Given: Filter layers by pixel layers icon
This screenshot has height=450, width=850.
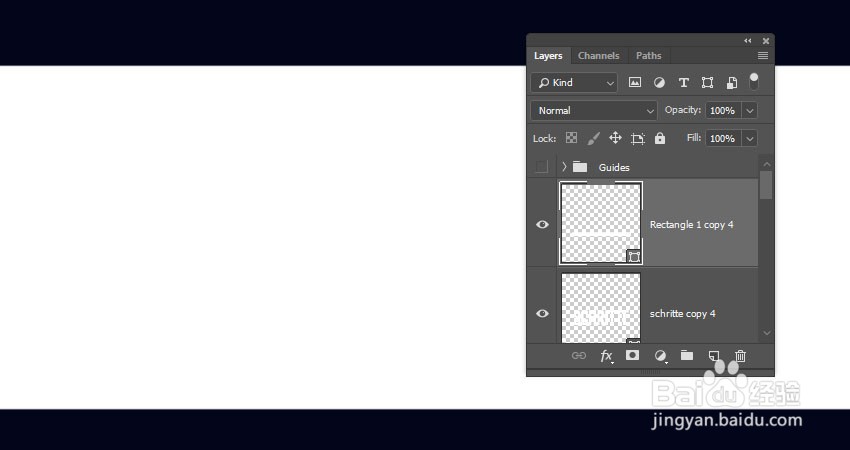Looking at the screenshot, I should point(634,82).
